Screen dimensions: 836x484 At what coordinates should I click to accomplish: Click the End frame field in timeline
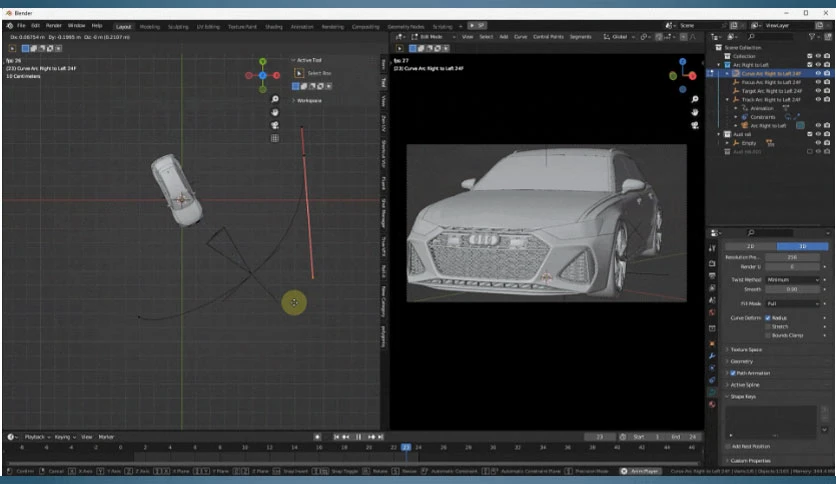coord(685,437)
